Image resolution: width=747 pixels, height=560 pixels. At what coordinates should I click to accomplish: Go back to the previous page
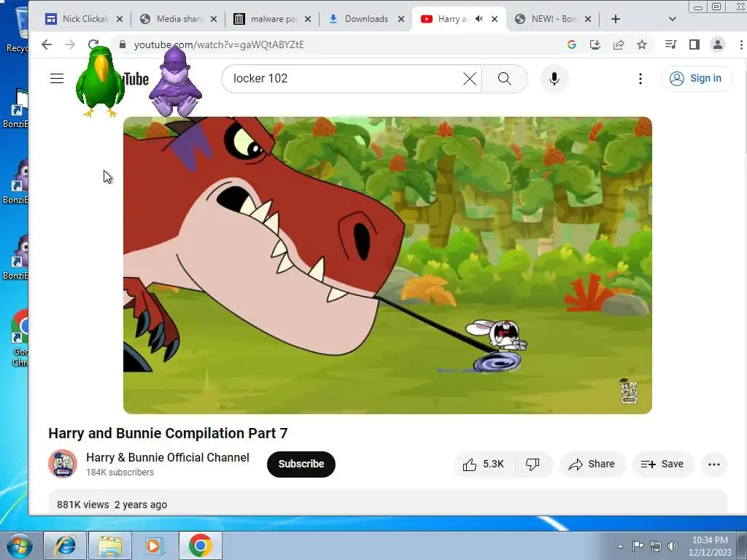[46, 44]
